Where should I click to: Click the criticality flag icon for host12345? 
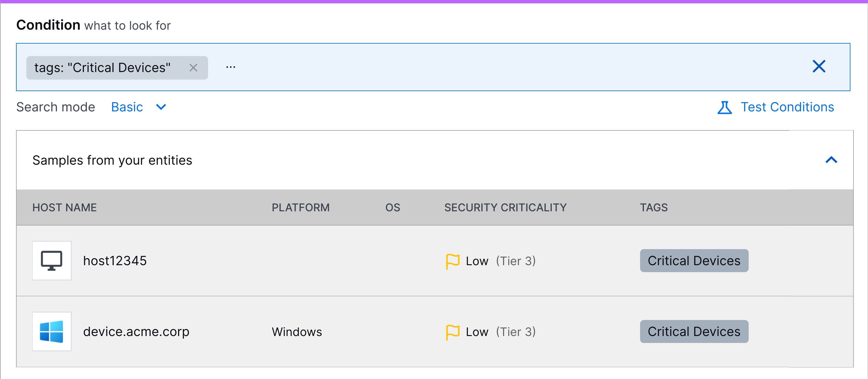click(452, 262)
